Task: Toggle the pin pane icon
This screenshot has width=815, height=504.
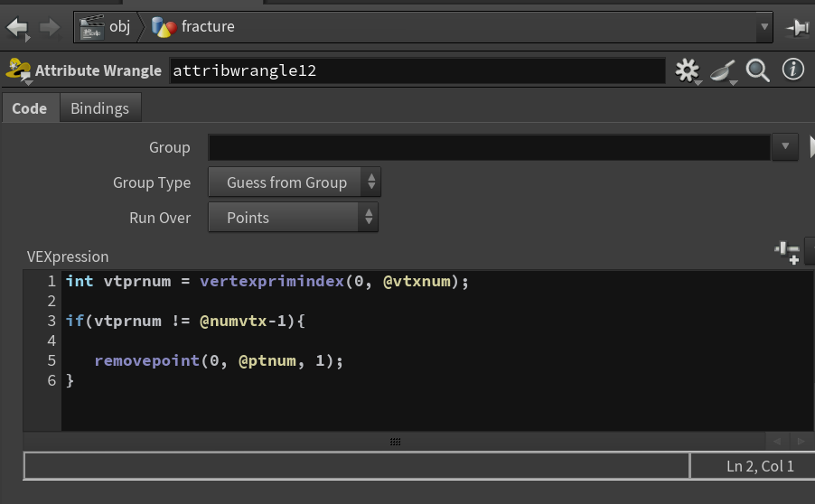Action: (798, 27)
